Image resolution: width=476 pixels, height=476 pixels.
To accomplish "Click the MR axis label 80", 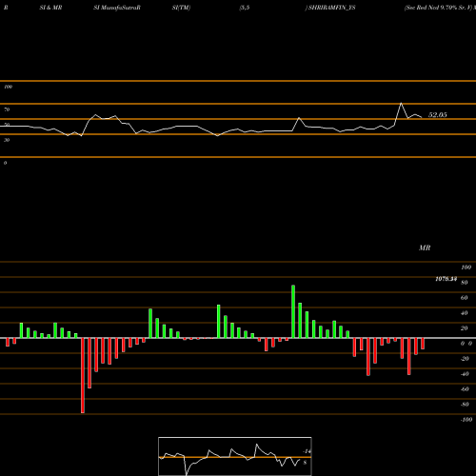I will pos(465,283).
